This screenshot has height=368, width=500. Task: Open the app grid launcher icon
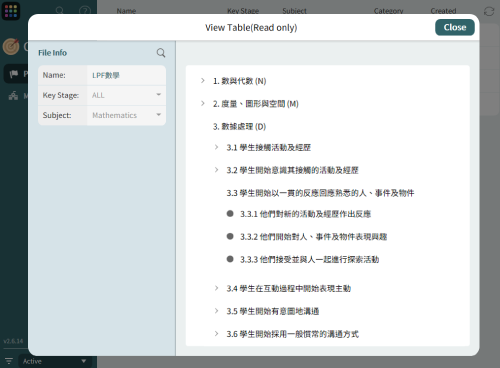[11, 11]
